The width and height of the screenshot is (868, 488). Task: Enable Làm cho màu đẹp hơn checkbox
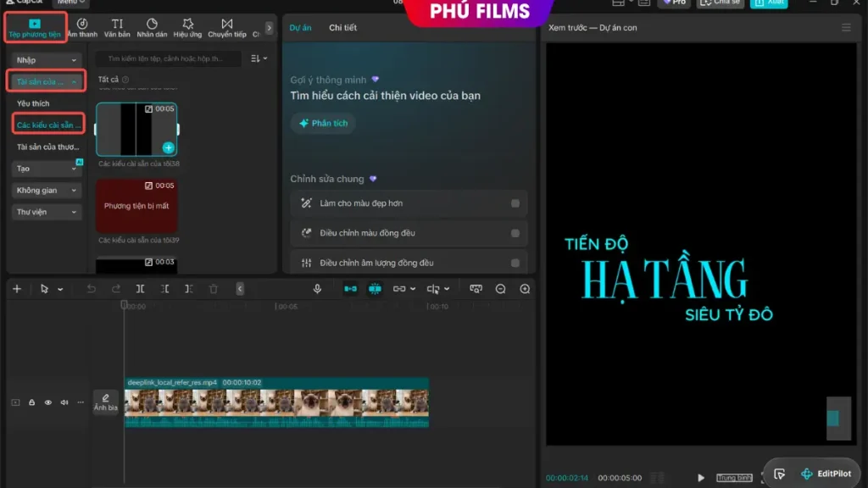point(515,203)
